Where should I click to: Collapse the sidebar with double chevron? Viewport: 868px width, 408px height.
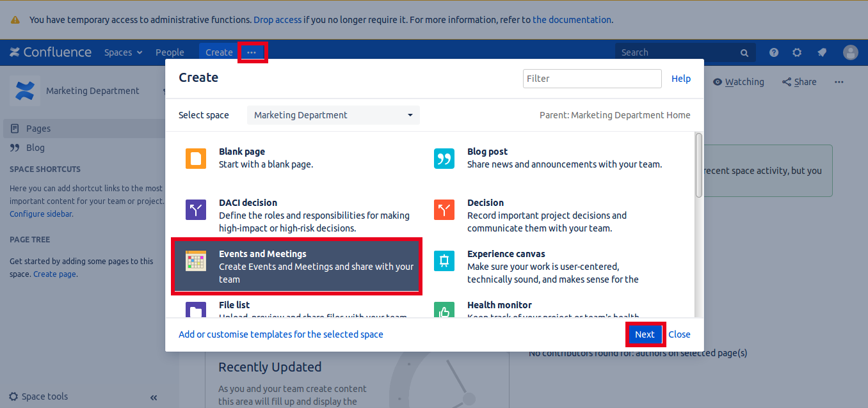coord(154,398)
